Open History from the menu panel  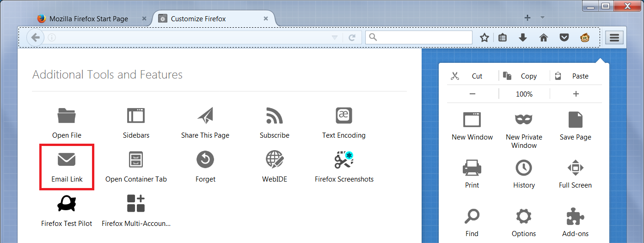524,173
